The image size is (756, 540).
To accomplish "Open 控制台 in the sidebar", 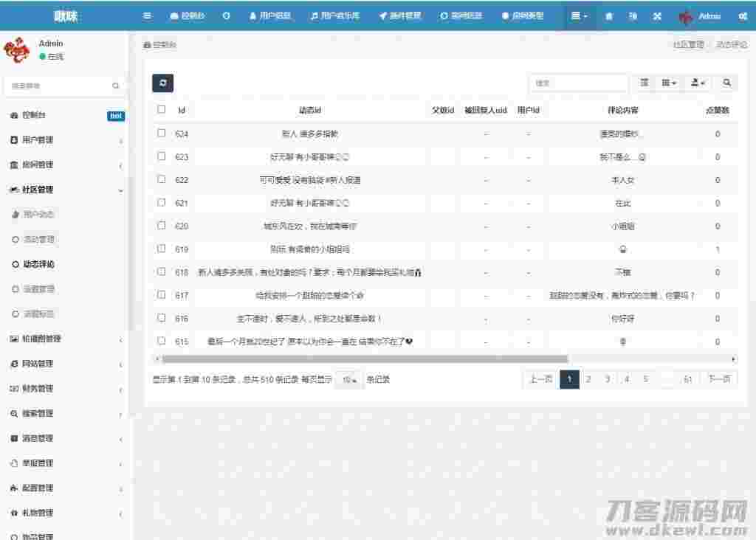I will [x=65, y=115].
